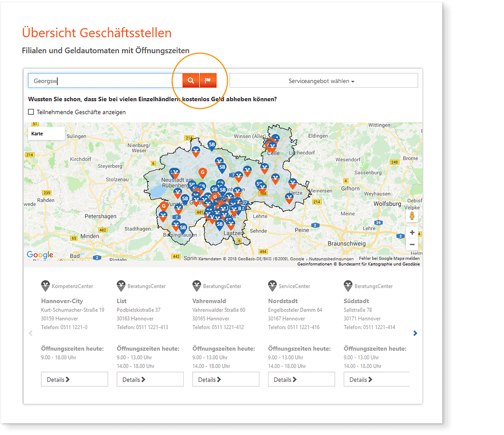Click the Nutzungsbedingungen map link

[x=331, y=259]
